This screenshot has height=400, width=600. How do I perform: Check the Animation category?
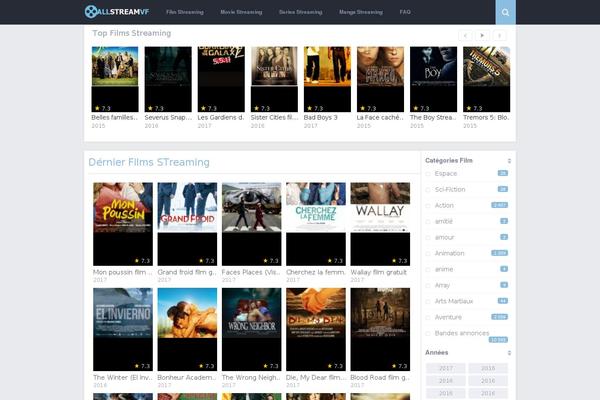click(428, 254)
